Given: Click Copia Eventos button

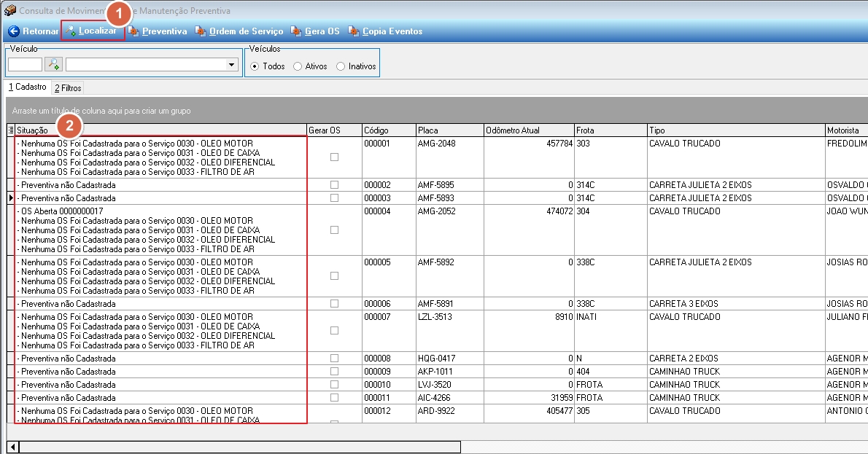Looking at the screenshot, I should [x=385, y=31].
